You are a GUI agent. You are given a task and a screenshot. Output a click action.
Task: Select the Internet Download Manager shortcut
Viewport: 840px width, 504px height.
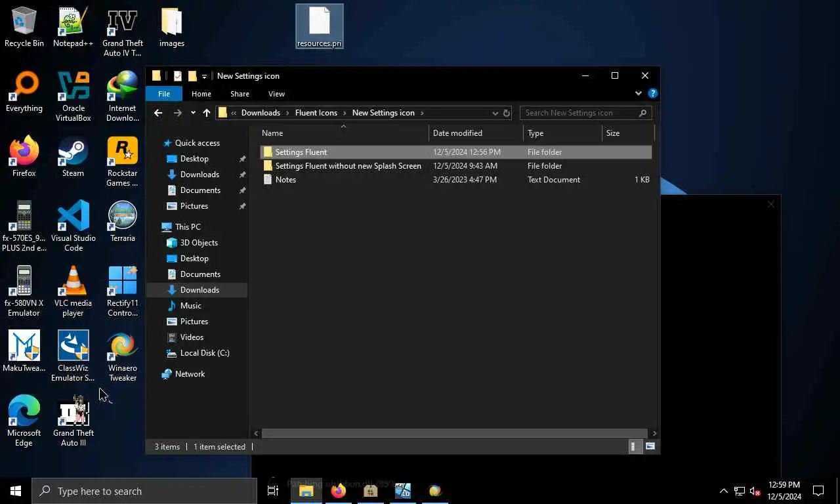tap(122, 97)
